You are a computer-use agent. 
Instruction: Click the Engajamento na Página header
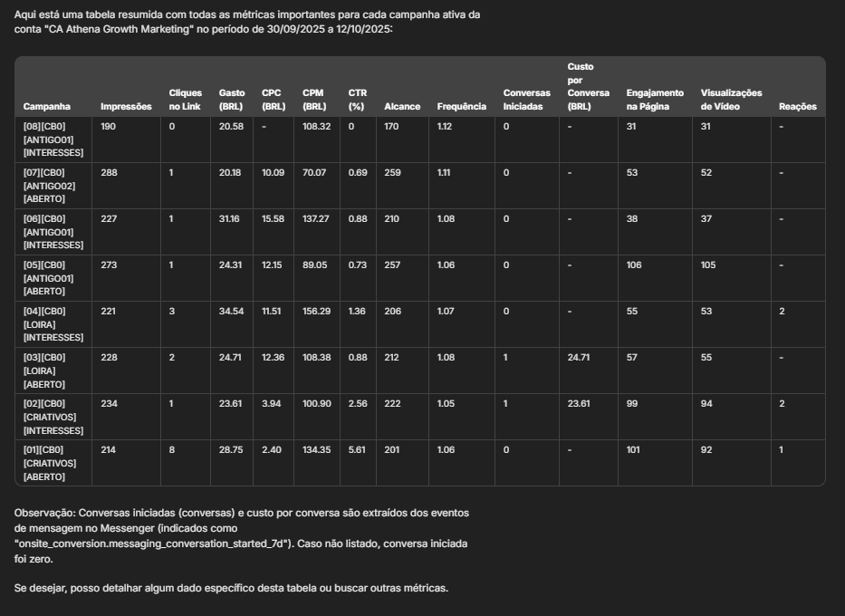point(655,100)
